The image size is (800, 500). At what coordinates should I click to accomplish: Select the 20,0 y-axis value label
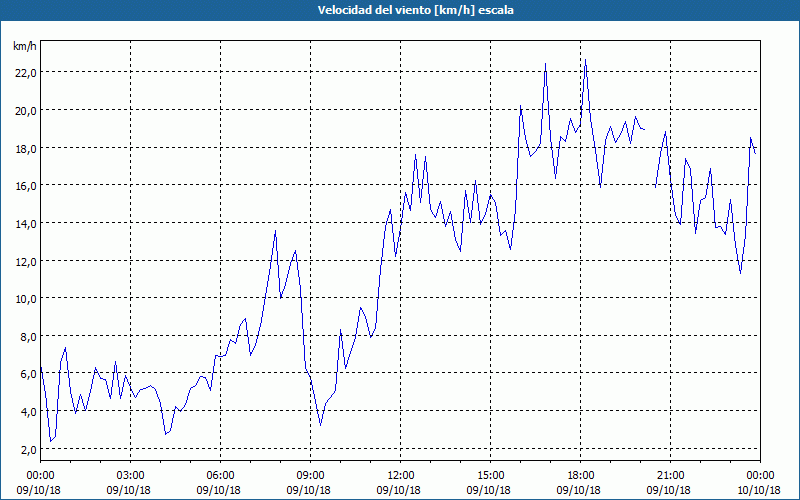pyautogui.click(x=26, y=111)
